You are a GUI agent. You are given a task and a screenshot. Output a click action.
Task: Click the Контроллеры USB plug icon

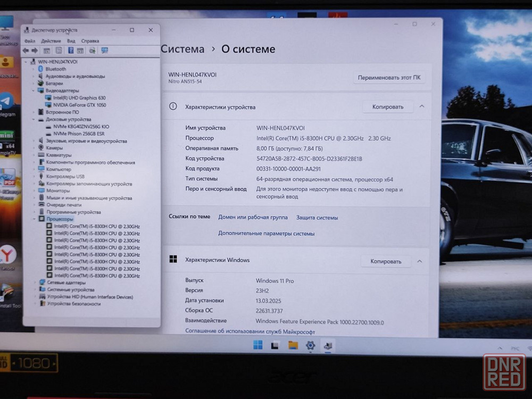click(x=41, y=176)
